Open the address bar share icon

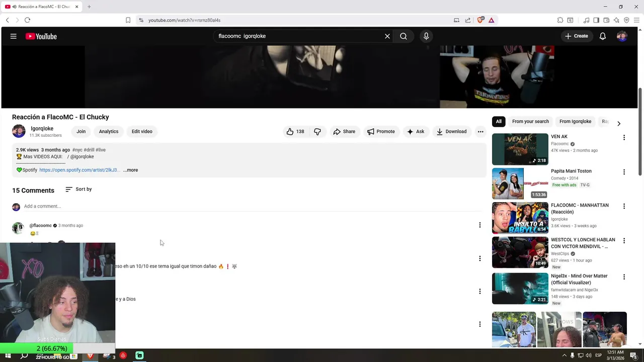pos(468,20)
